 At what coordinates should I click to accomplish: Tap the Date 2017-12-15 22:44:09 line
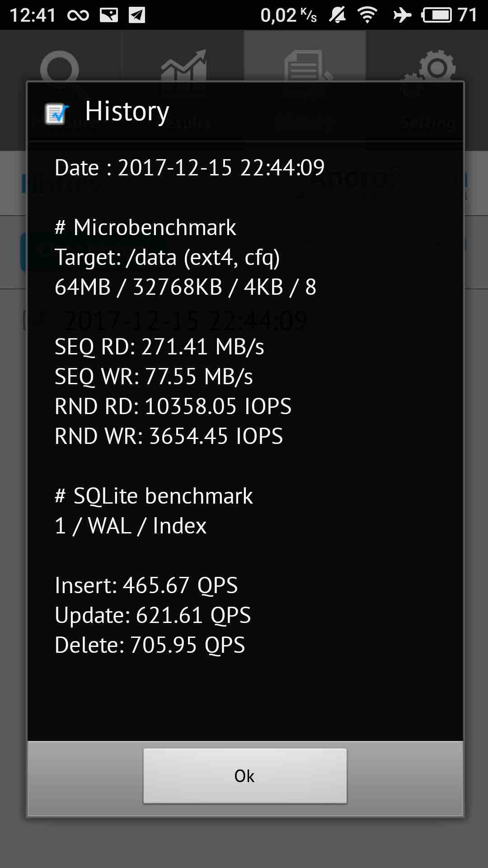(x=189, y=168)
